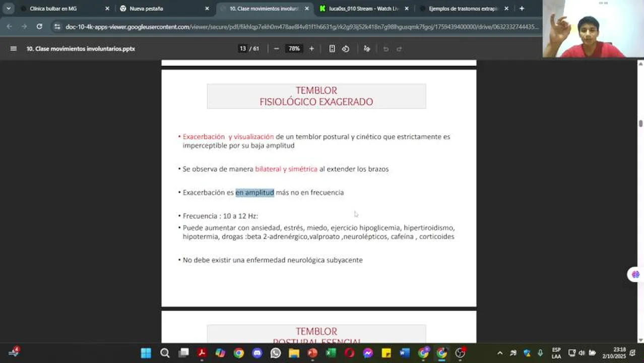Open the volume control in system tray
Image resolution: width=644 pixels, height=363 pixels.
[582, 353]
